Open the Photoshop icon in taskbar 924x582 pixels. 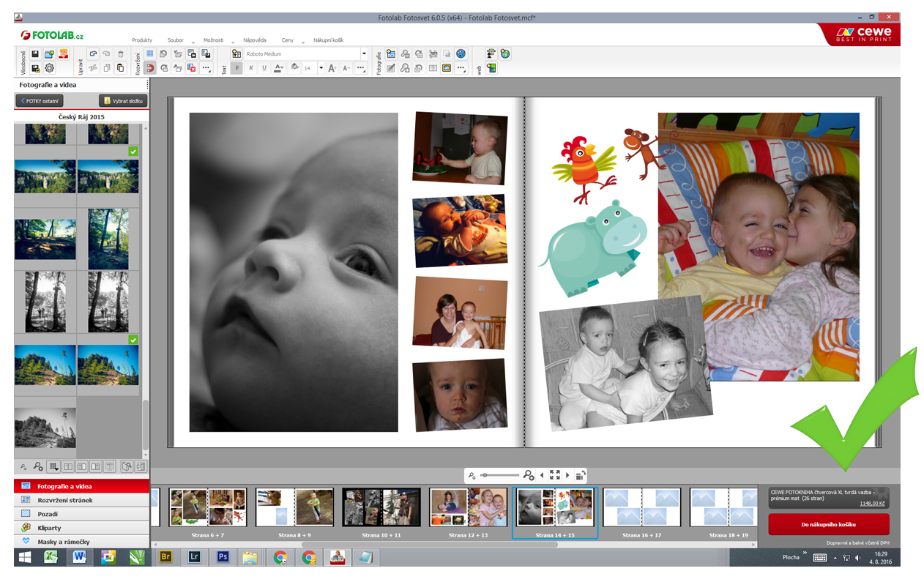point(222,557)
